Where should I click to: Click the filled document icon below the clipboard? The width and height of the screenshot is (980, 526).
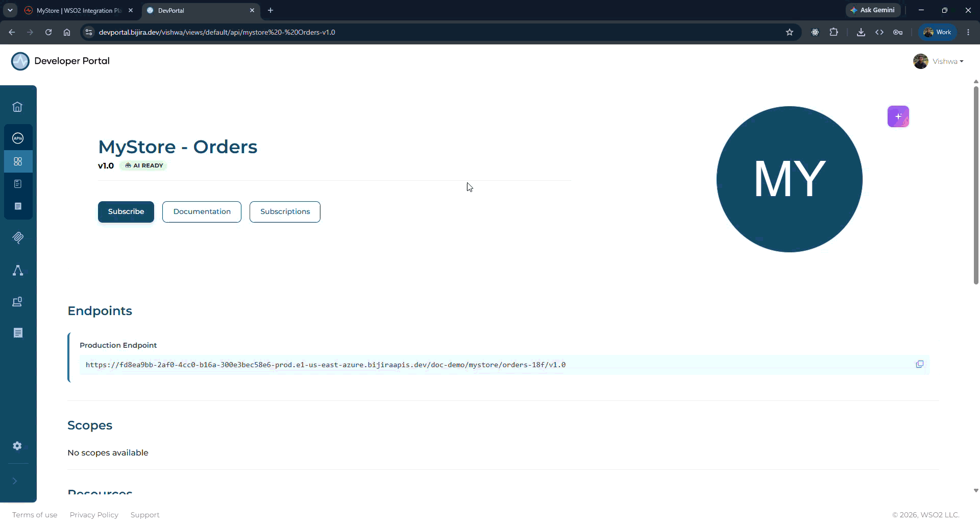point(18,206)
